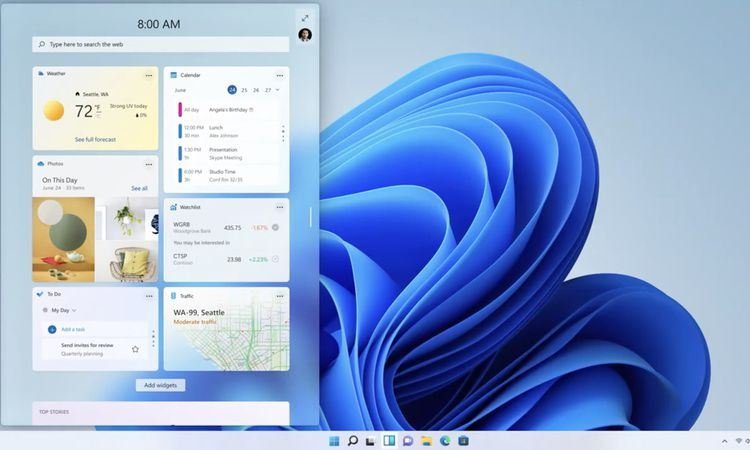Launch Microsoft Edge from the taskbar
Viewport: 750px width, 450px height.
[x=445, y=440]
